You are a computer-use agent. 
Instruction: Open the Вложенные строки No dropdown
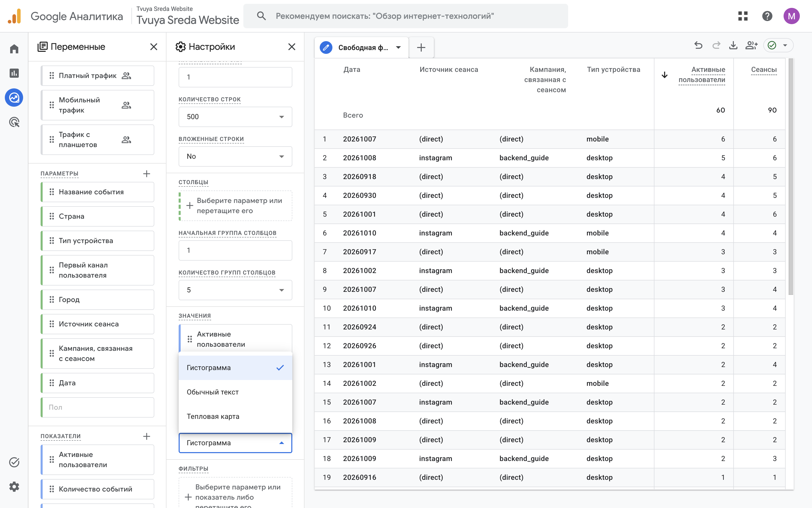click(x=235, y=156)
